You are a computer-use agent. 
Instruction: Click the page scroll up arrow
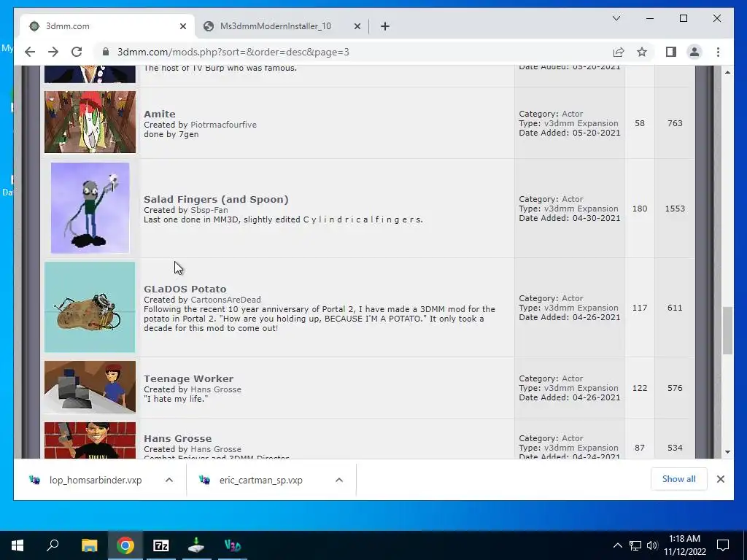(x=727, y=72)
